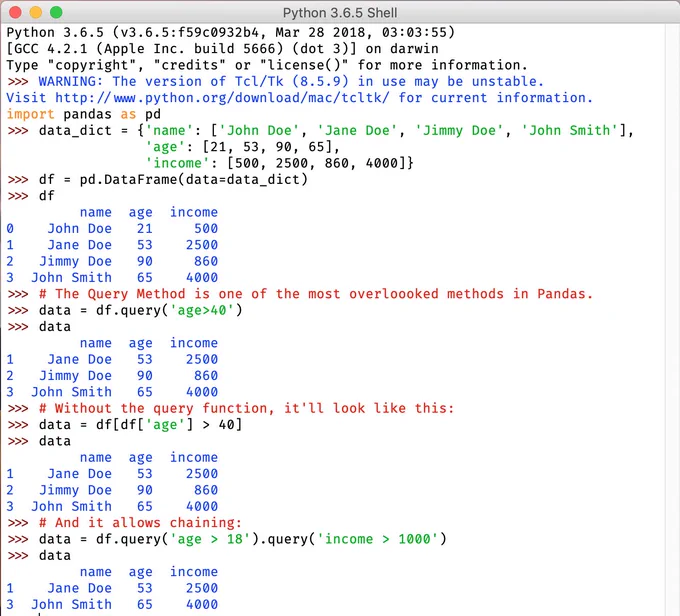680x616 pixels.
Task: Click 'df = pd.DataFrame(data=data_dict)' line
Action: point(173,180)
